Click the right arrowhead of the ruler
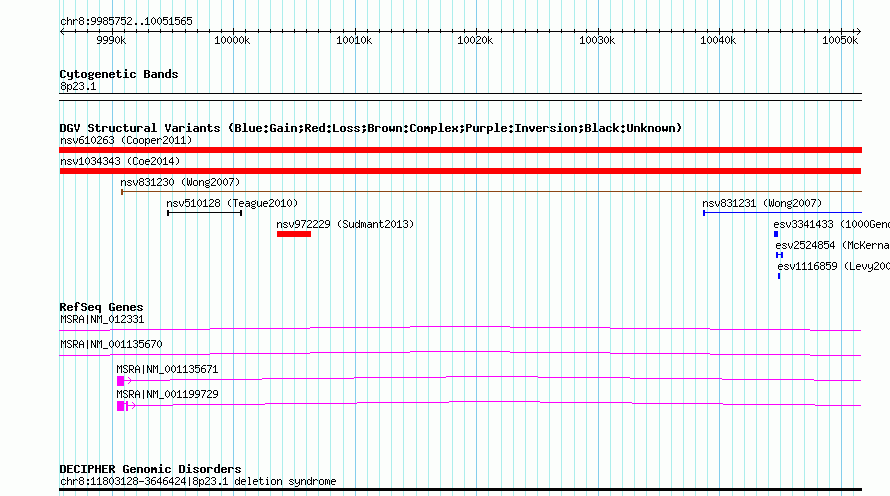890x496 pixels. point(859,32)
